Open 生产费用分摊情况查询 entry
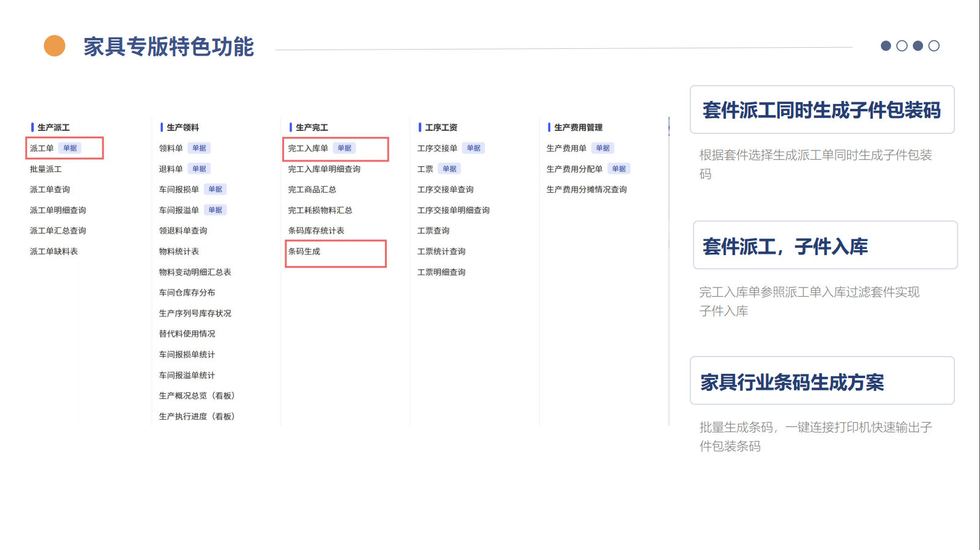Screen dimensions: 980x550 pos(586,190)
